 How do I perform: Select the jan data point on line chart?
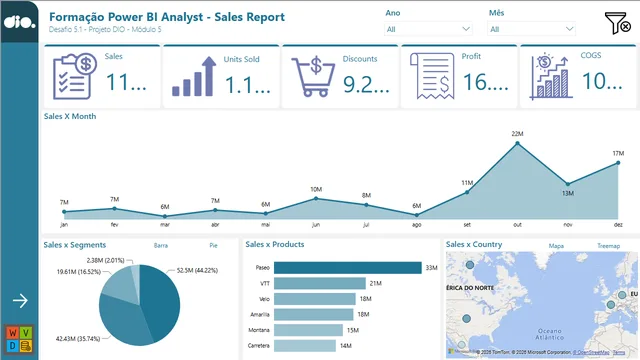[64, 212]
